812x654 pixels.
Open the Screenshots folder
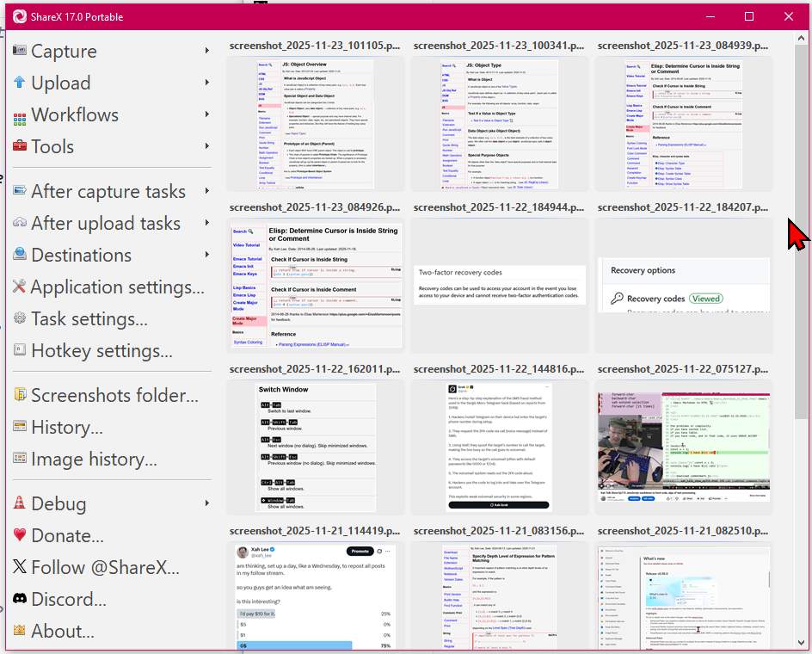[x=114, y=396]
